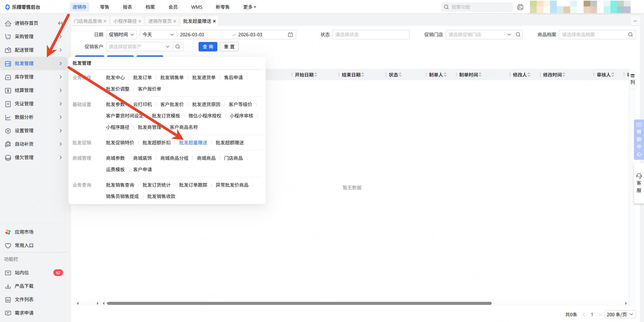Switch to WMS top menu
The image size is (644, 322).
(x=197, y=7)
